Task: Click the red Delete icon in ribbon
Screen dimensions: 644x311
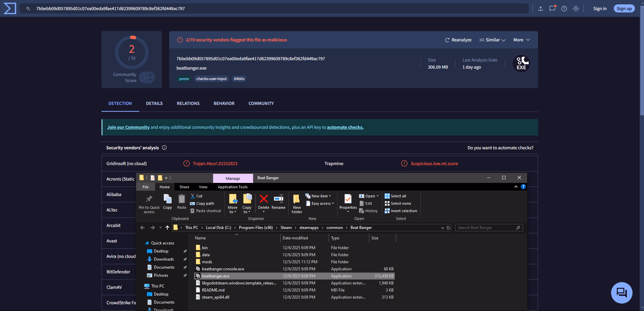Action: [264, 199]
